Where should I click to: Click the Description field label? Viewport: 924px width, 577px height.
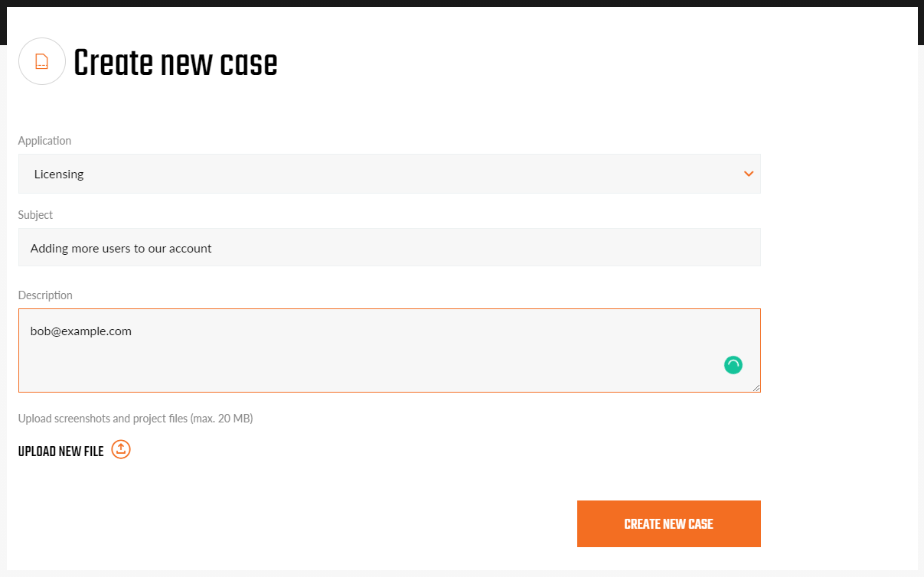pyautogui.click(x=45, y=295)
